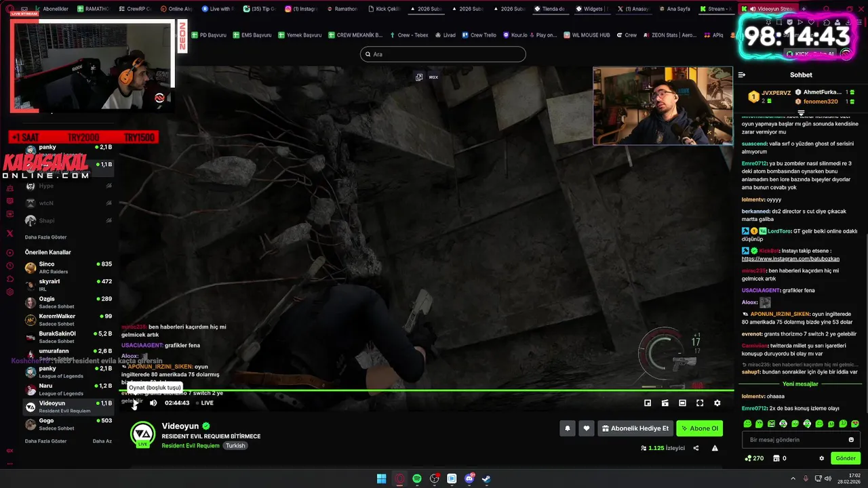Viewport: 868px width, 488px height.
Task: Click Resident Evil Requiem category link
Action: pyautogui.click(x=192, y=445)
